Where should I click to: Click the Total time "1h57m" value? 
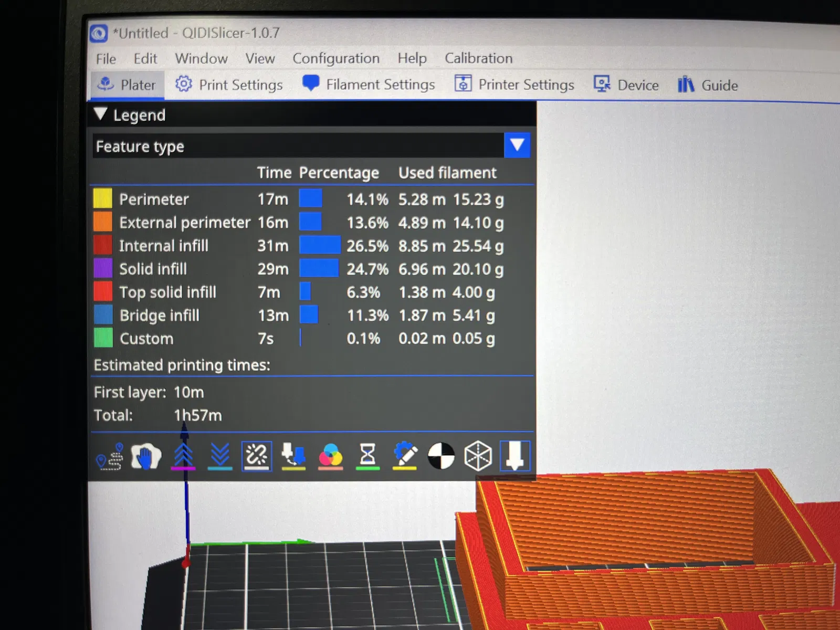pyautogui.click(x=198, y=415)
